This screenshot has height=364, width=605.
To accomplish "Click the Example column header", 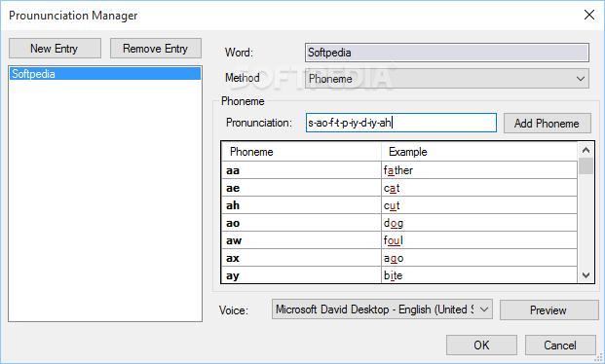I will [479, 152].
